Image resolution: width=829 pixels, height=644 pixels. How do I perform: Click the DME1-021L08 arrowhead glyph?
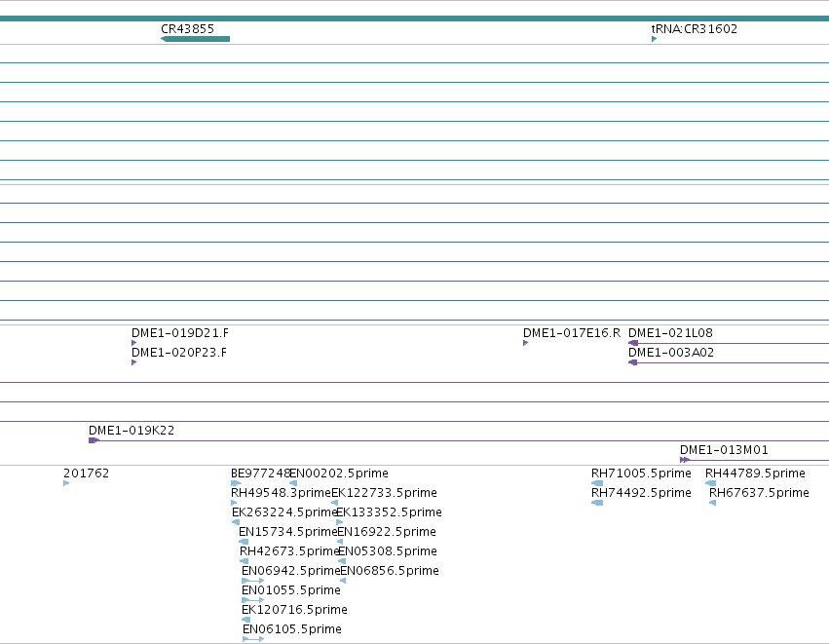tap(633, 343)
